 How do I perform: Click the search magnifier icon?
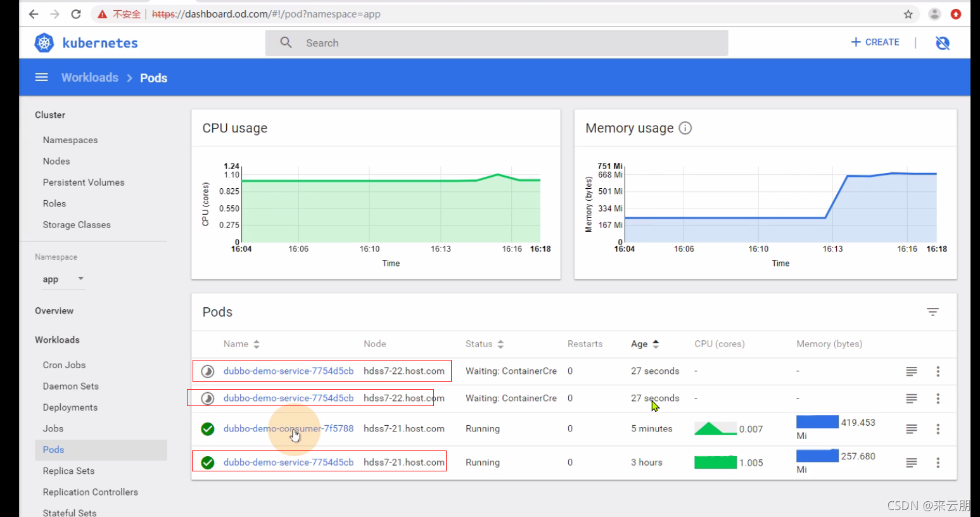pyautogui.click(x=286, y=42)
